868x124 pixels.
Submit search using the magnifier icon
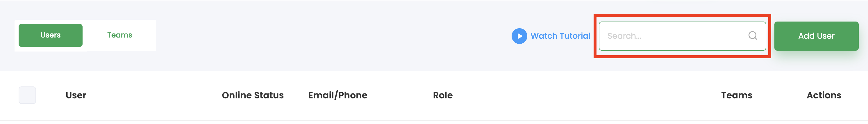753,36
